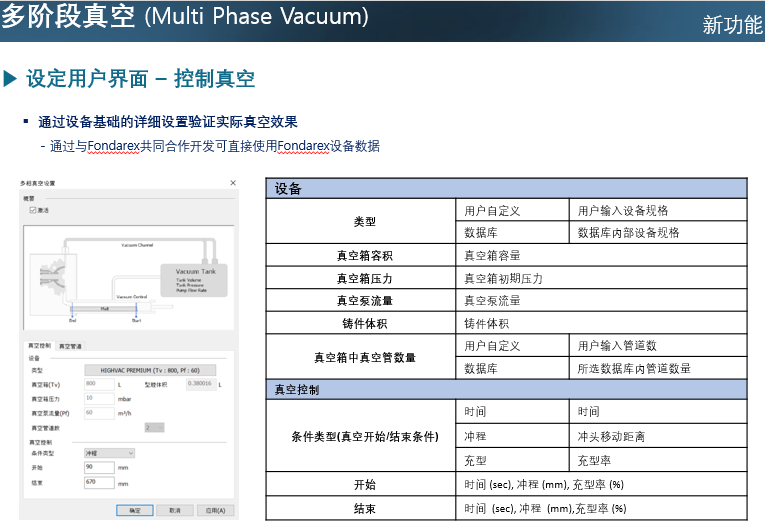765x523 pixels.
Task: Open the 真空管道 tab
Action: tap(70, 346)
